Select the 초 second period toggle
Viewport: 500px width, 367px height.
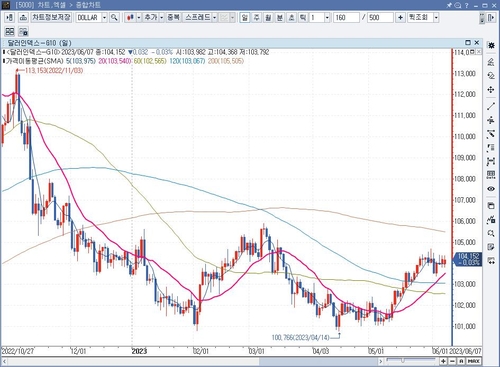click(x=291, y=17)
